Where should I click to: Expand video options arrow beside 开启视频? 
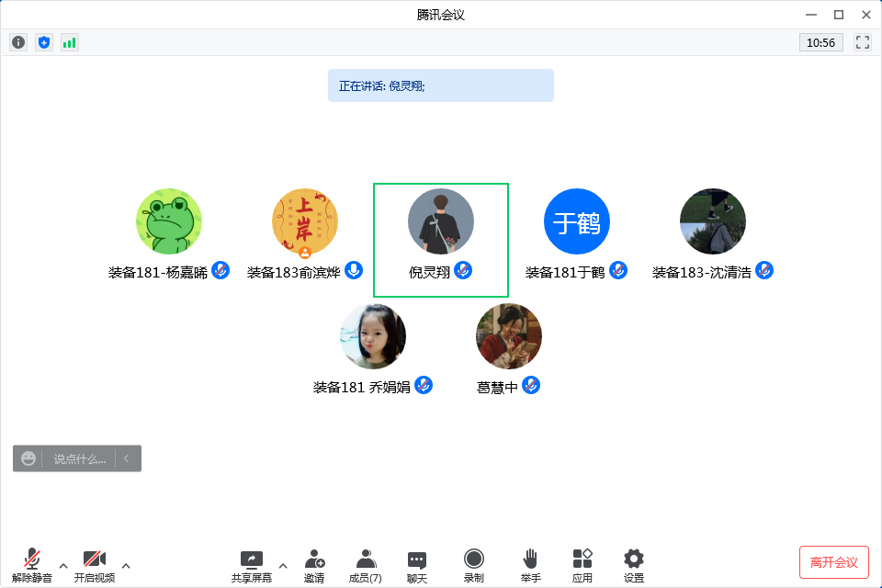coord(126,566)
